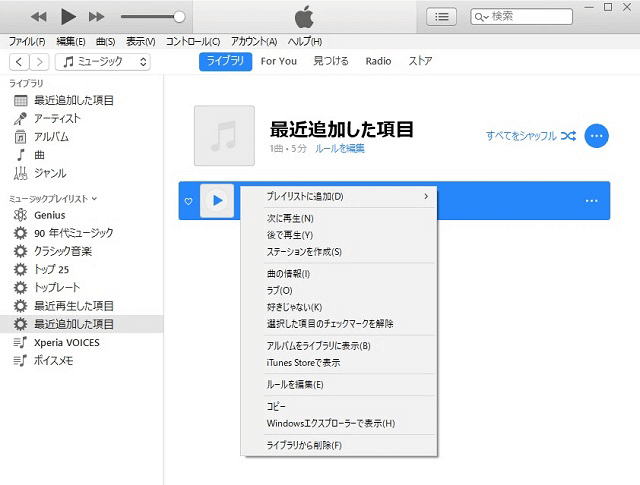The height and width of the screenshot is (485, 640).
Task: Click the Play button in top toolbar
Action: coord(68,16)
